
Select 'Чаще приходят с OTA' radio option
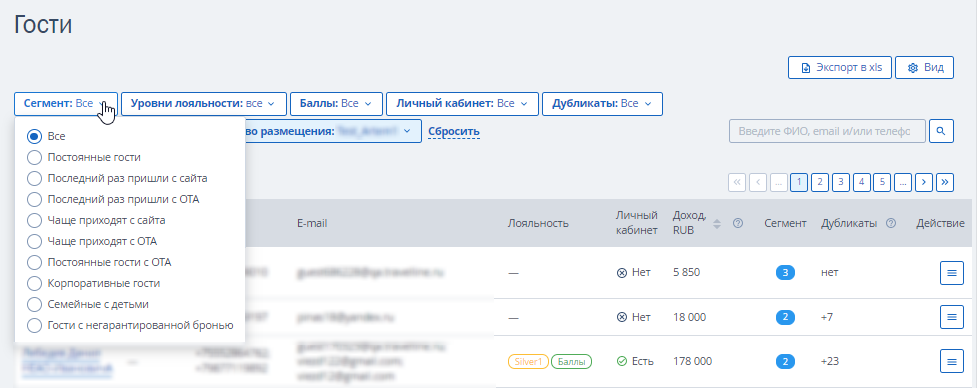(34, 241)
